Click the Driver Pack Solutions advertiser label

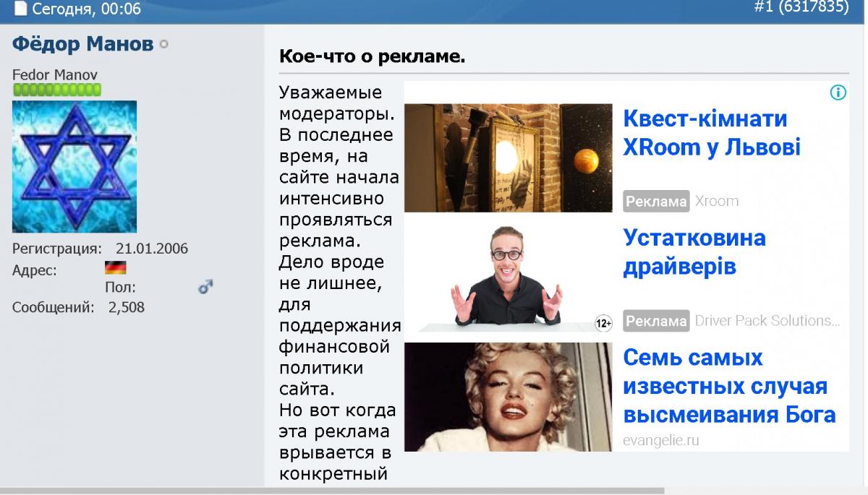coord(767,320)
